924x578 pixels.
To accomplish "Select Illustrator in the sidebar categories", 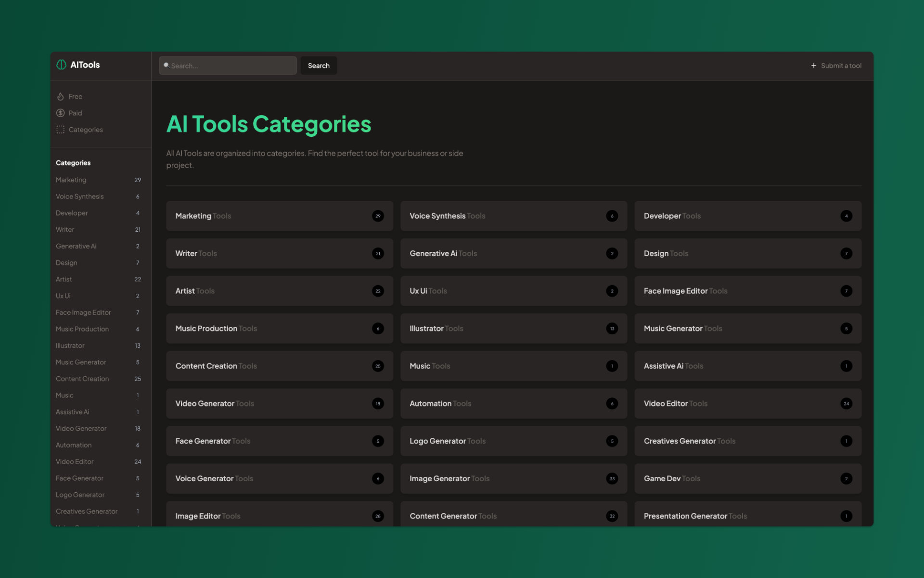I will click(x=70, y=345).
